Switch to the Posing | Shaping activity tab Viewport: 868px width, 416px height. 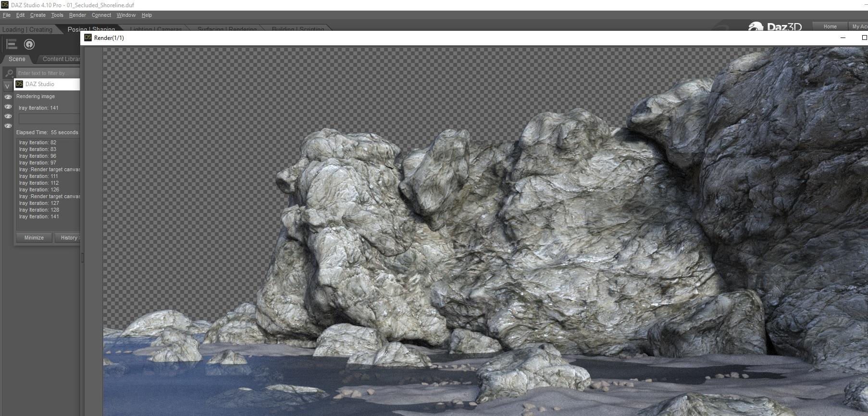pos(91,29)
